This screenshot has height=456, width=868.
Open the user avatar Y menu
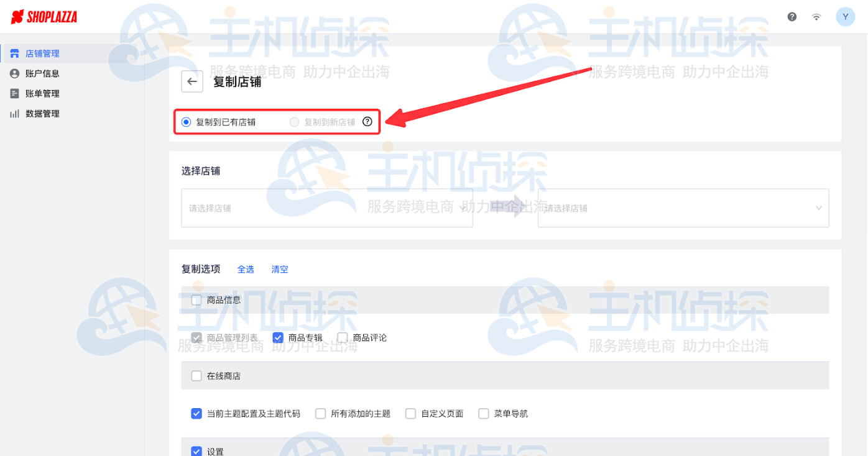point(845,17)
